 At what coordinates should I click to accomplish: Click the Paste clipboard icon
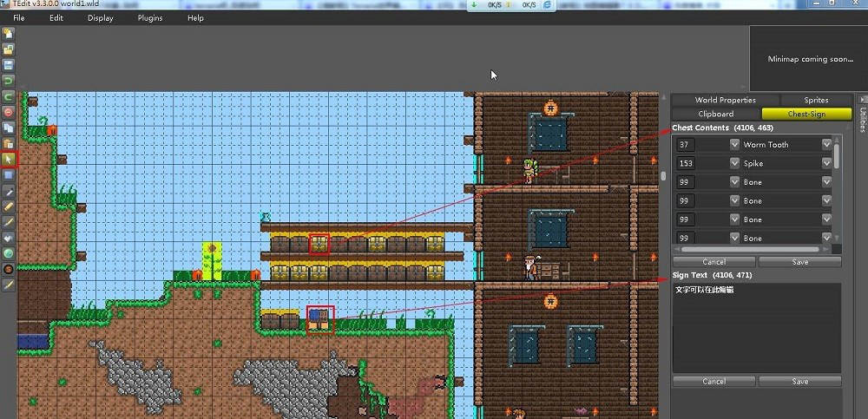click(x=9, y=144)
